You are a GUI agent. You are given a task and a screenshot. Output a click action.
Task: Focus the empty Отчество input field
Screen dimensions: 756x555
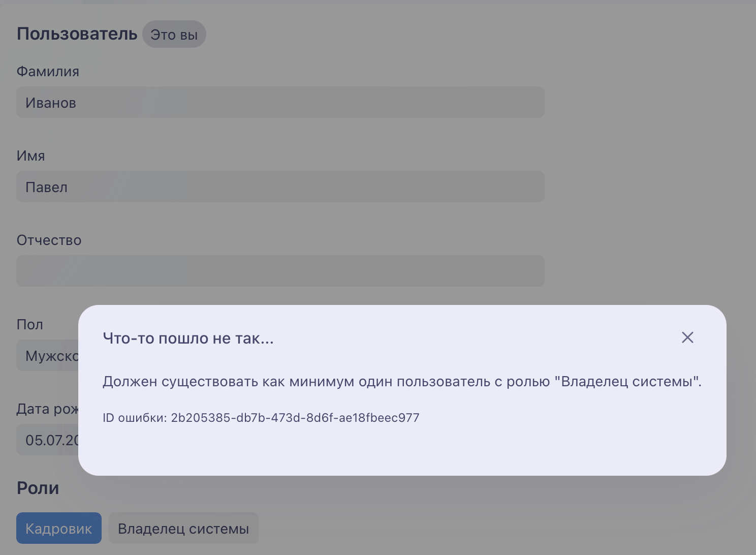coord(280,271)
